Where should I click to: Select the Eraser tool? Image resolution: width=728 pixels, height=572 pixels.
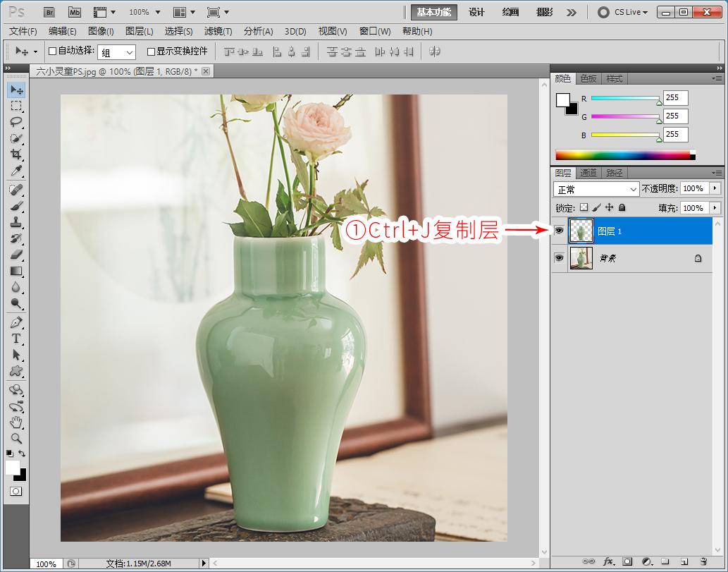click(x=16, y=255)
